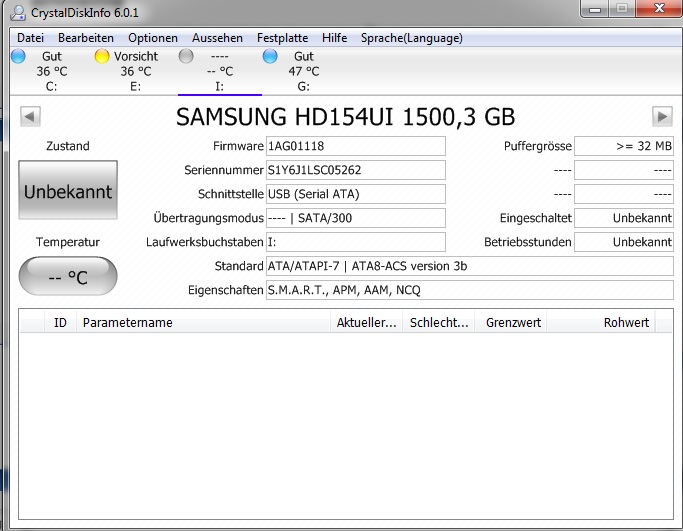Click the Temperatur label
Viewport: 683px width, 531px height.
point(68,242)
